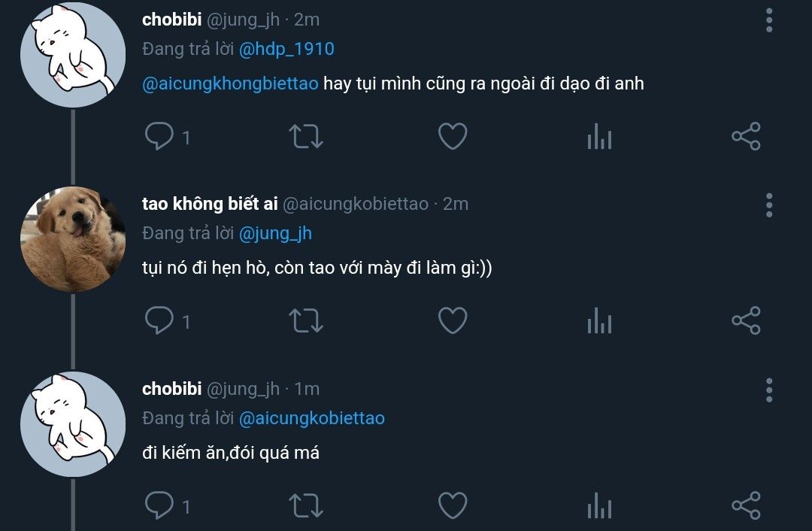View analytics for the 'đi kiếm ăn' tweet

pyautogui.click(x=599, y=506)
